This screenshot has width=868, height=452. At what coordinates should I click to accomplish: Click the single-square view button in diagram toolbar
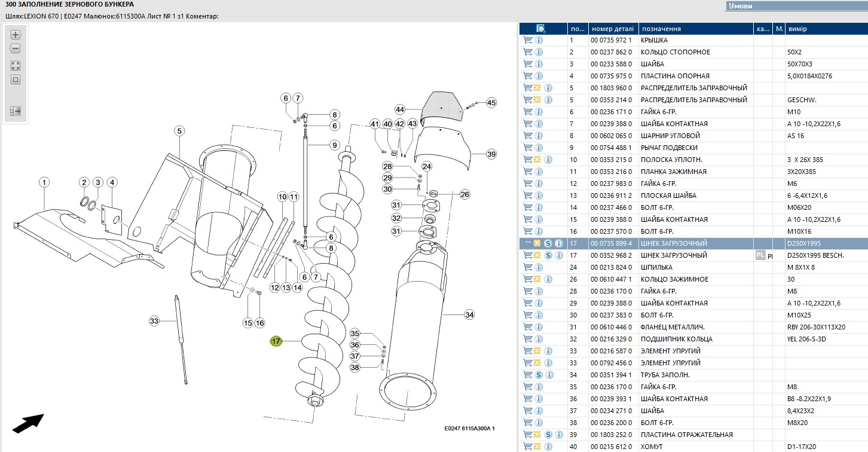click(16, 80)
